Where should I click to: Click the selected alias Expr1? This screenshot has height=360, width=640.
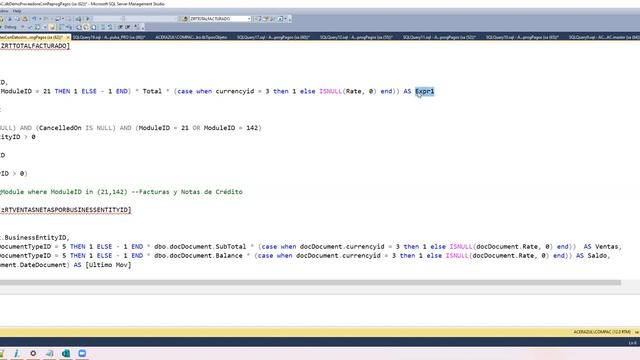tap(424, 91)
